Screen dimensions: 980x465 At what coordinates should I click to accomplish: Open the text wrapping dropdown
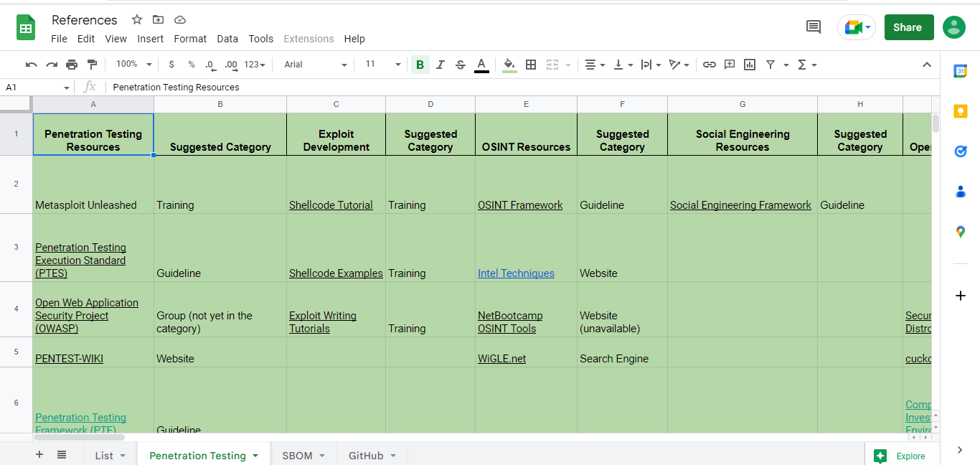pos(651,65)
